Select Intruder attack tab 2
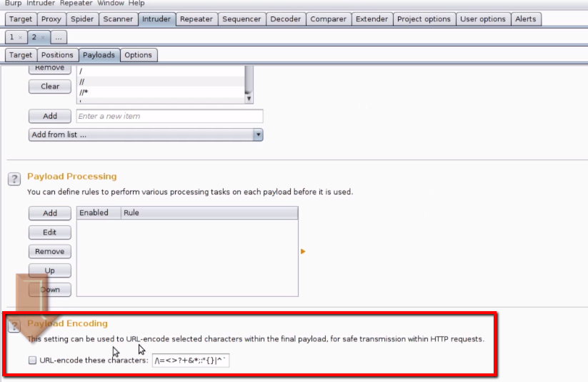588x382 pixels. pyautogui.click(x=34, y=37)
